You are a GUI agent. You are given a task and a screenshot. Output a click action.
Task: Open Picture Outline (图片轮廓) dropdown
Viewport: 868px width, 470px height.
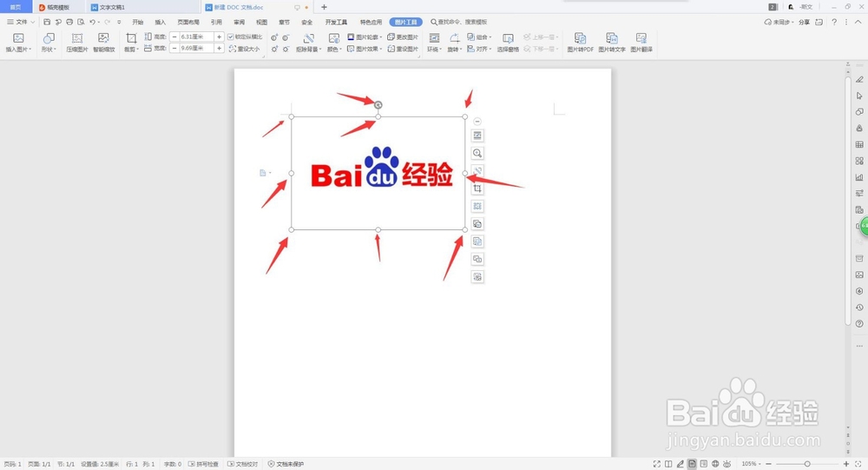tap(365, 37)
